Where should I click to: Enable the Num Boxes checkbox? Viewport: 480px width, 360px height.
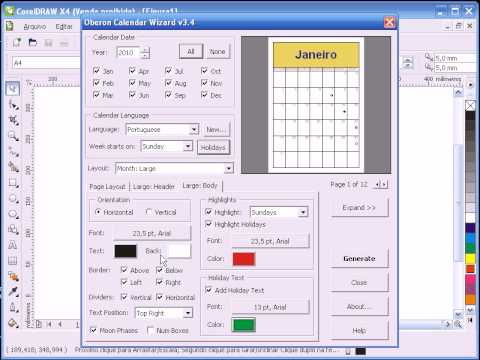pyautogui.click(x=150, y=330)
